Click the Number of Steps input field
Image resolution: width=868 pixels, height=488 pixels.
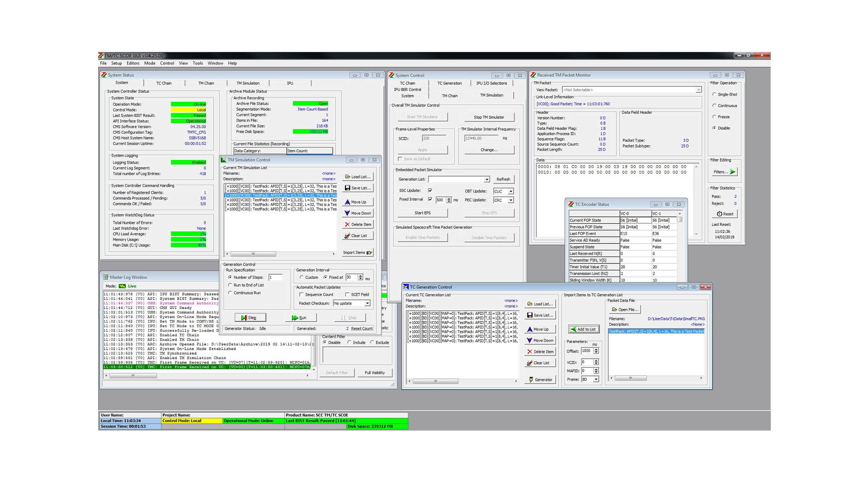[275, 277]
